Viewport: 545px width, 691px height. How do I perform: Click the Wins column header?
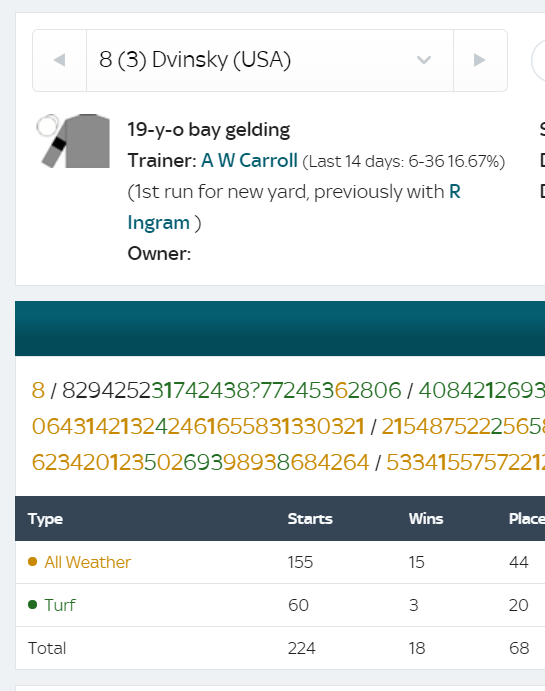(x=426, y=519)
